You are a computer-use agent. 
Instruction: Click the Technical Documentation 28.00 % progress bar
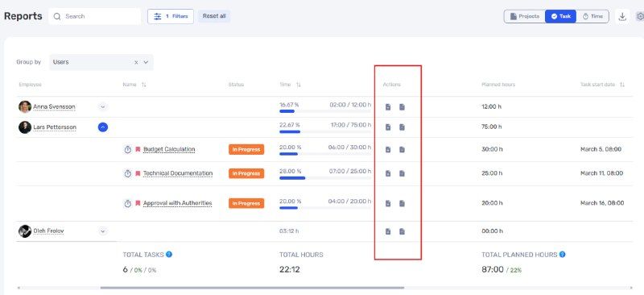(x=325, y=178)
